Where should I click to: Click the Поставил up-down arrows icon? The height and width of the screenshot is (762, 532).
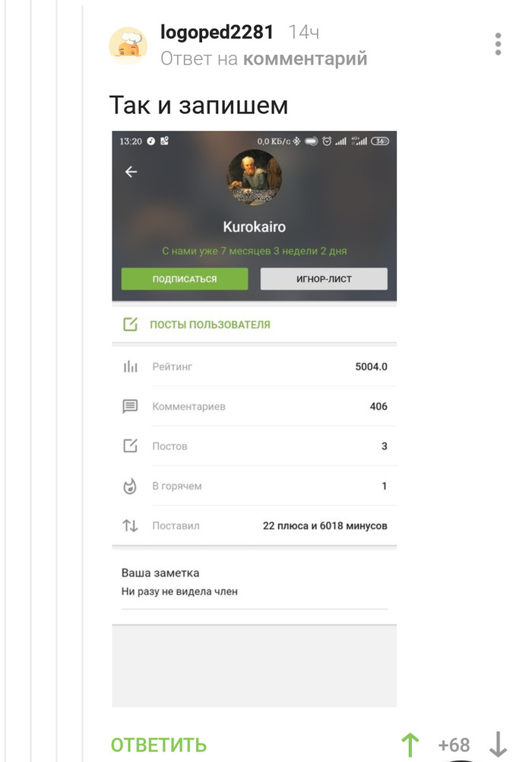pos(130,525)
